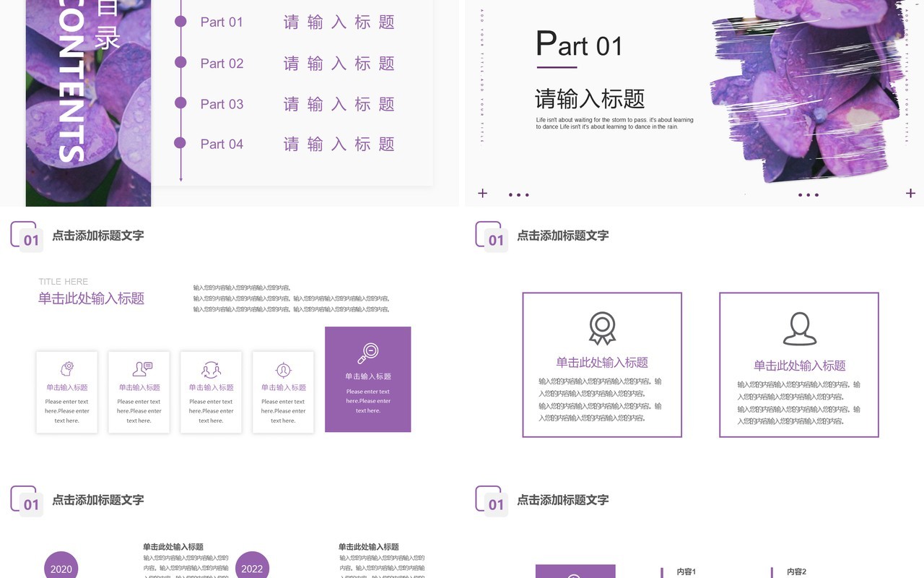Click the plus sign at the Part 01 slide's bottom left
This screenshot has height=578, width=924.
(483, 193)
